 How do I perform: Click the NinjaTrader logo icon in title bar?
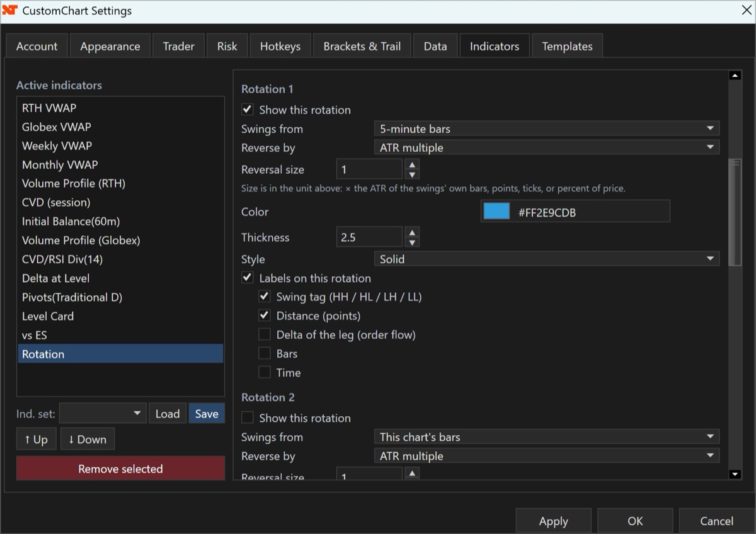click(9, 10)
